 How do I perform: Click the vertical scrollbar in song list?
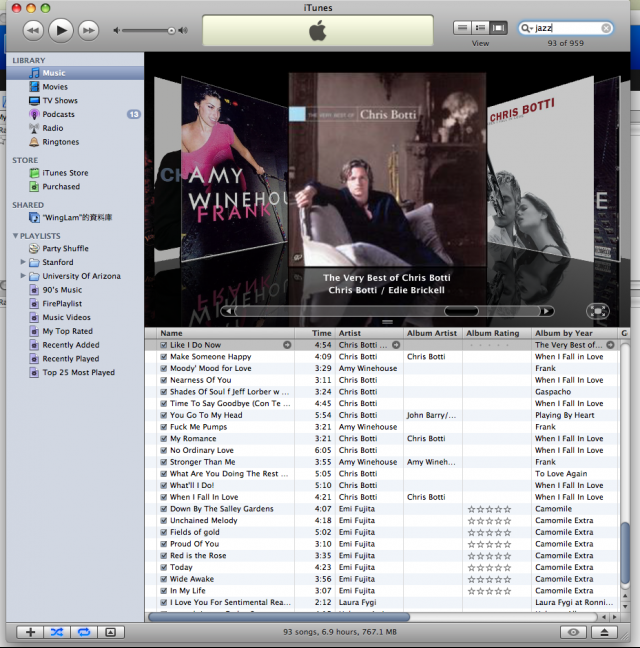(625, 553)
